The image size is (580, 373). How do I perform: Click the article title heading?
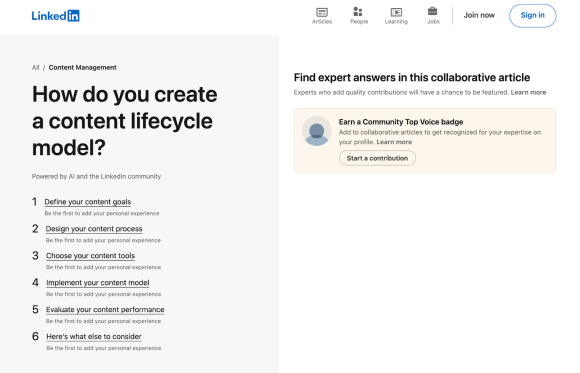(125, 121)
